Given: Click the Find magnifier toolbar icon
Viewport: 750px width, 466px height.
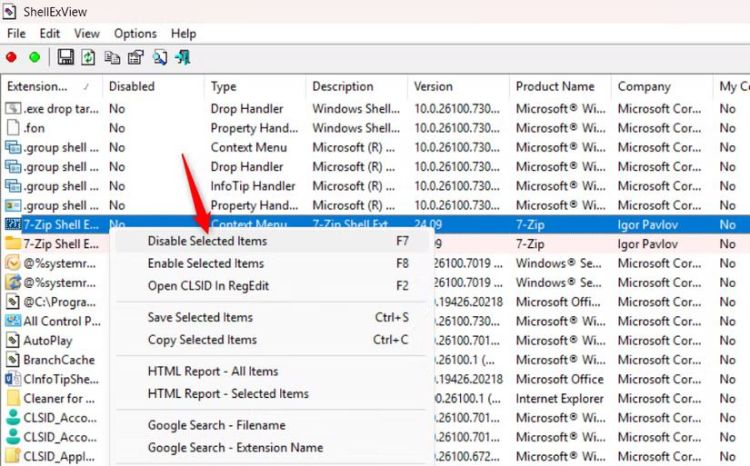Looking at the screenshot, I should point(159,58).
